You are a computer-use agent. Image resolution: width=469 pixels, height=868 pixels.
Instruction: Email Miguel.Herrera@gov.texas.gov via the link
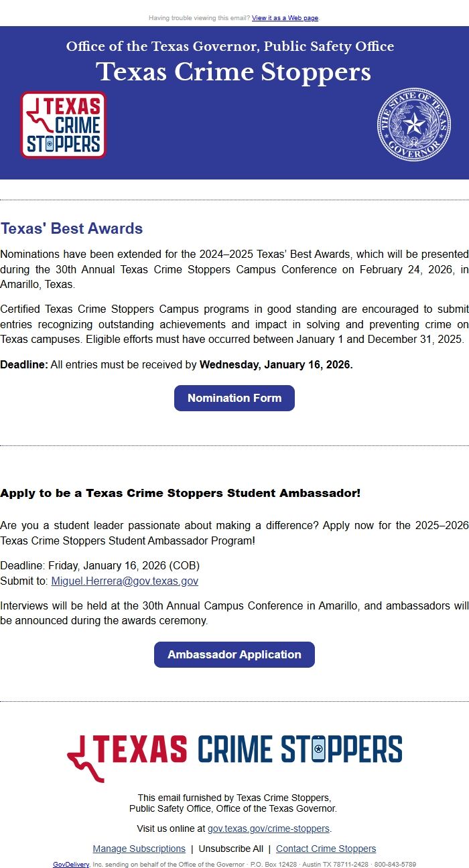(125, 581)
